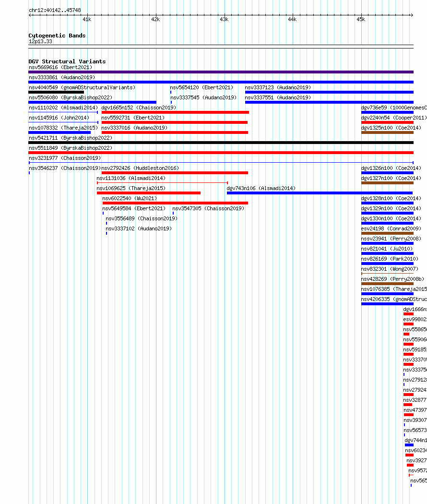Click the nsv5669616 (Ebert2021) variant label
The height and width of the screenshot is (504, 427).
click(x=60, y=67)
